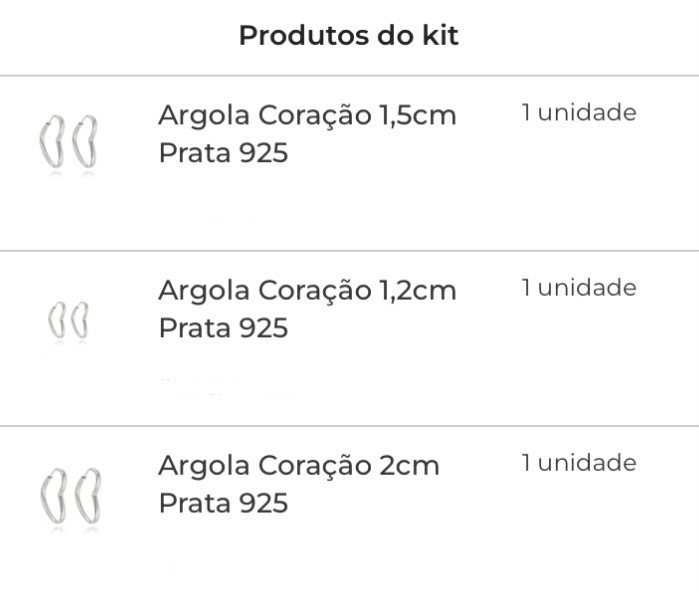699x599 pixels.
Task: Click the divider line beneath the kit heading
Action: [350, 76]
